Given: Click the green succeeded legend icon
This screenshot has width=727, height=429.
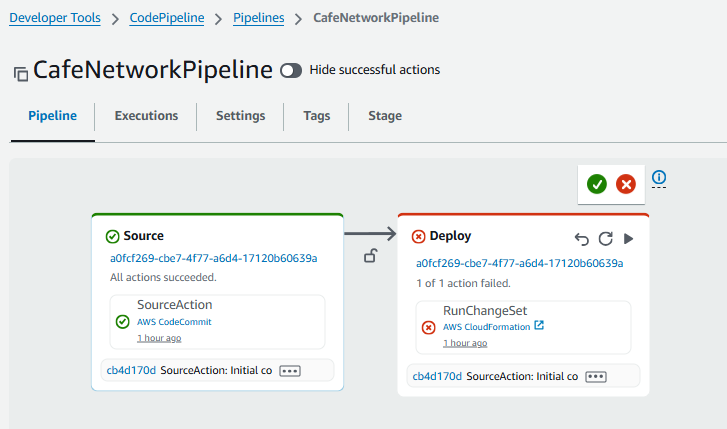Looking at the screenshot, I should point(597,184).
